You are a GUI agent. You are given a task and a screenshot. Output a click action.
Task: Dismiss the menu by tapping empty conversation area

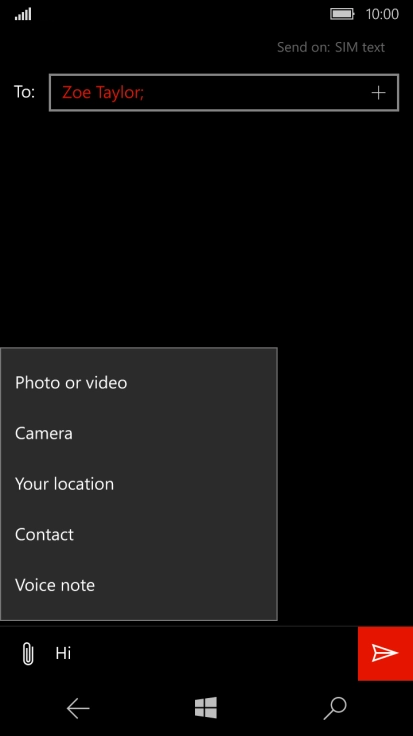click(x=206, y=225)
